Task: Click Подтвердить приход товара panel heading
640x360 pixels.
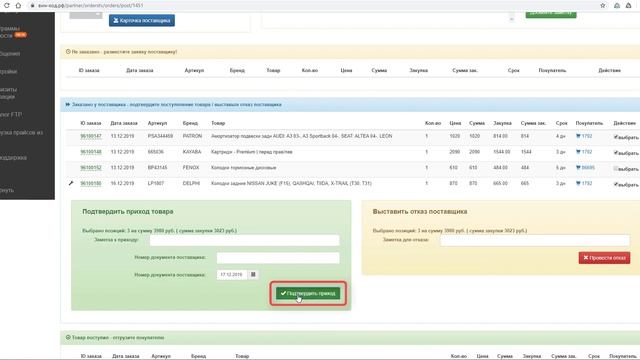Action: [x=128, y=211]
